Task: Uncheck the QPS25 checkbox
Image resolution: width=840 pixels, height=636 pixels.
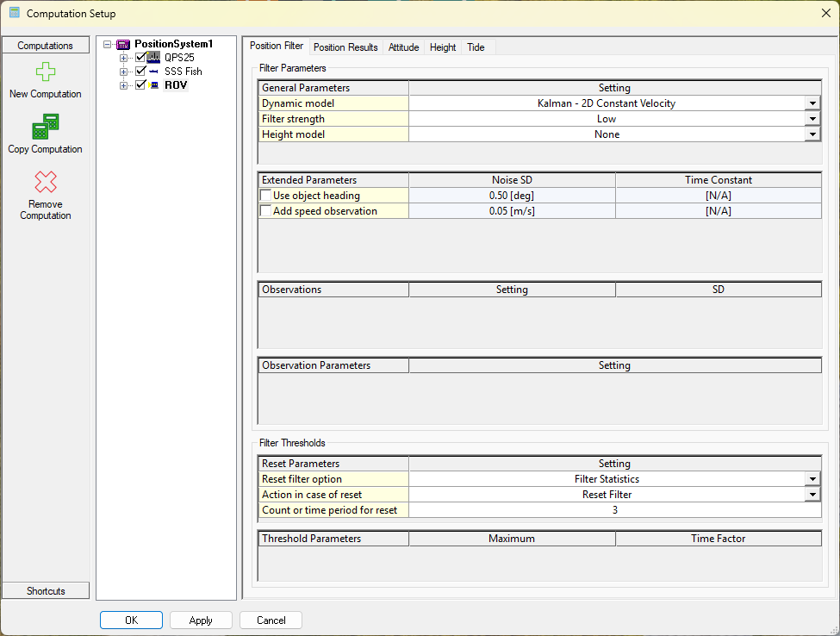Action: coord(140,58)
